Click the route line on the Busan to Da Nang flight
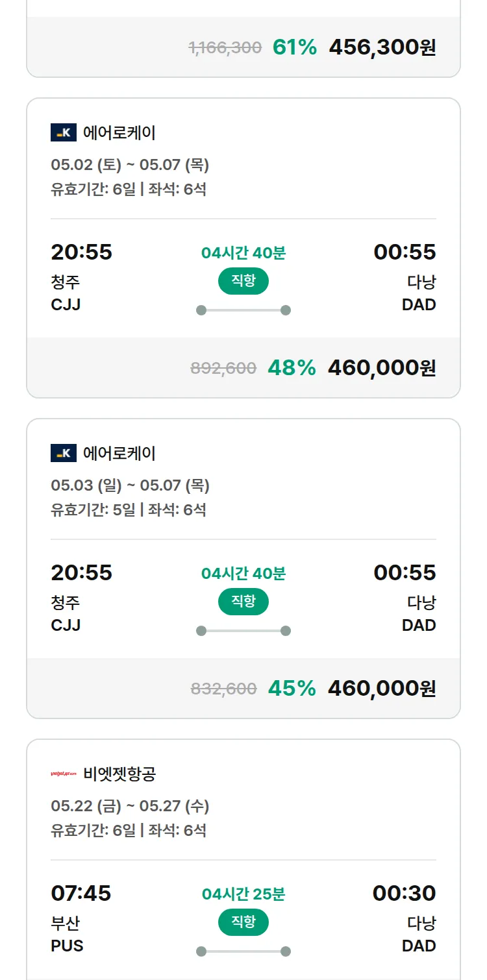487x980 pixels. [243, 951]
